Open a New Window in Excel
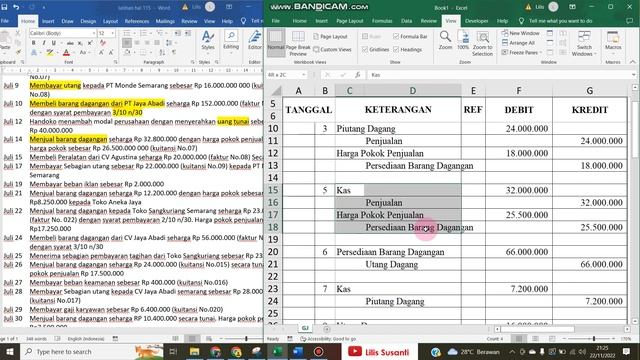 click(x=521, y=33)
